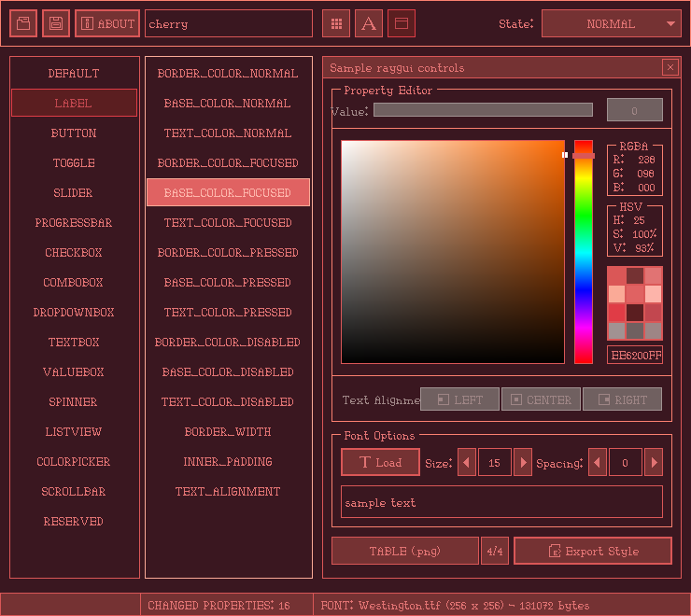
Task: Click the grid view toolbar icon
Action: (336, 23)
